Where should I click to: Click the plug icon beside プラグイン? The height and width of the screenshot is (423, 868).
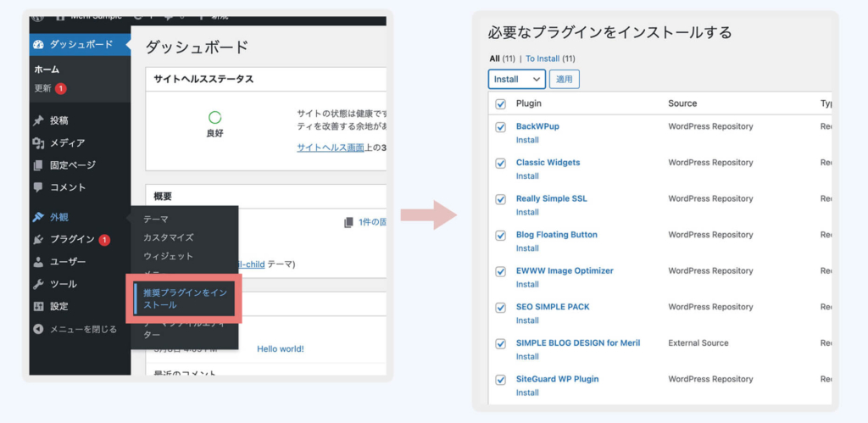coord(38,240)
